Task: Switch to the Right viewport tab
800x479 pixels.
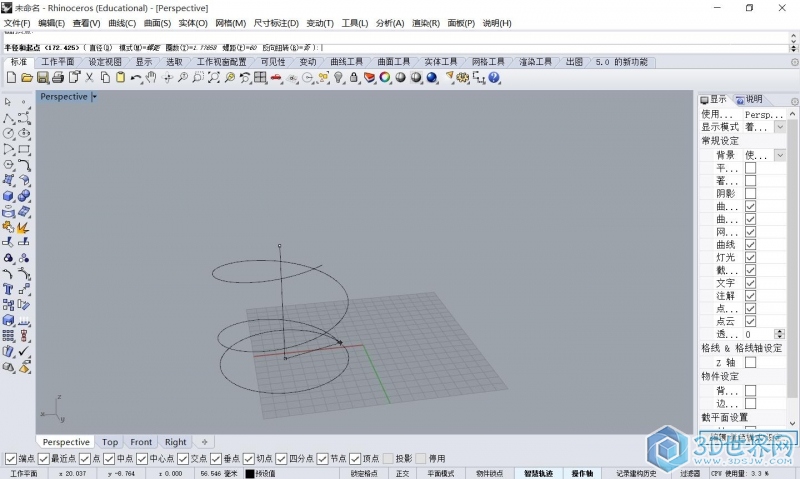Action: (176, 442)
